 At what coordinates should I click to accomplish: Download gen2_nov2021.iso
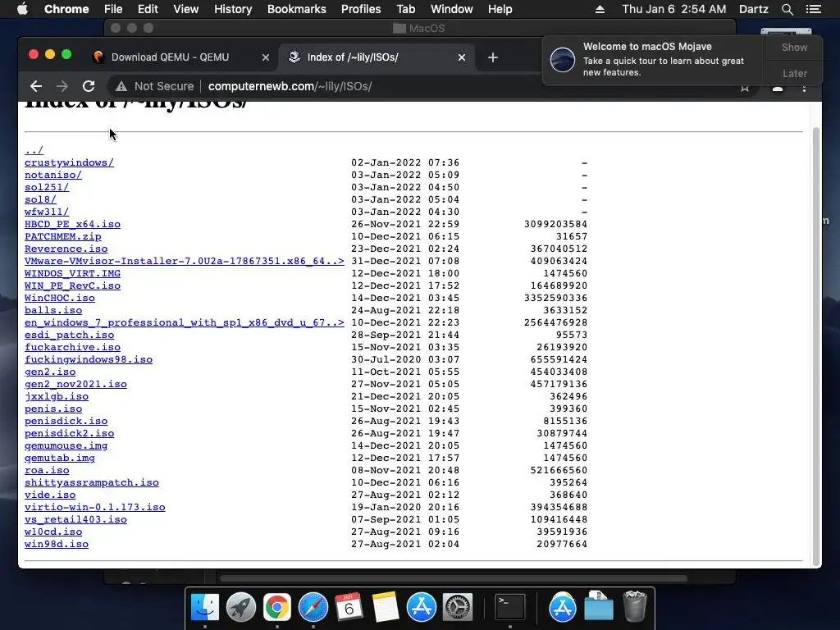(x=75, y=384)
